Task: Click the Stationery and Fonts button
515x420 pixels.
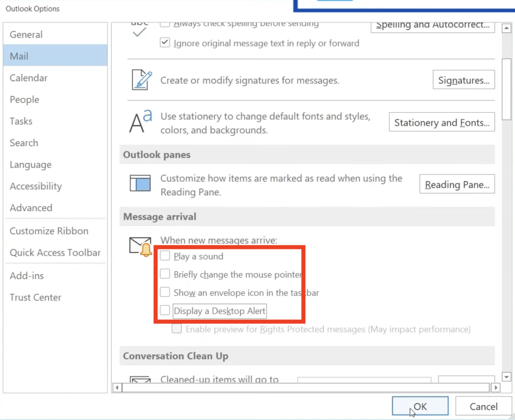Action: [441, 122]
